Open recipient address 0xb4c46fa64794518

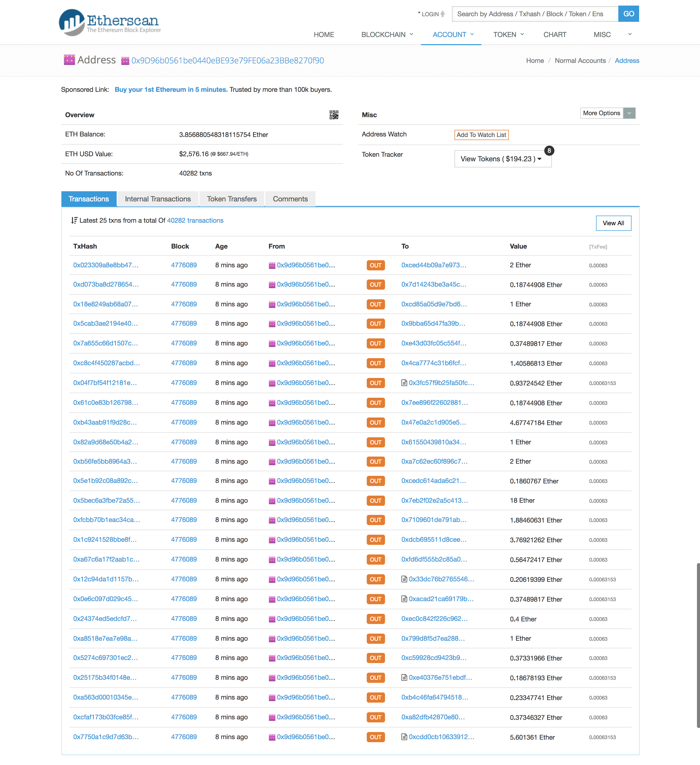pyautogui.click(x=434, y=697)
